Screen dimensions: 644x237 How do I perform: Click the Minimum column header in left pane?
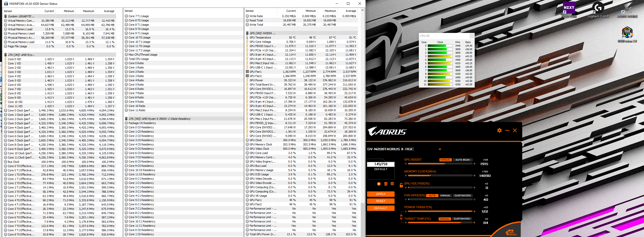tap(66, 11)
